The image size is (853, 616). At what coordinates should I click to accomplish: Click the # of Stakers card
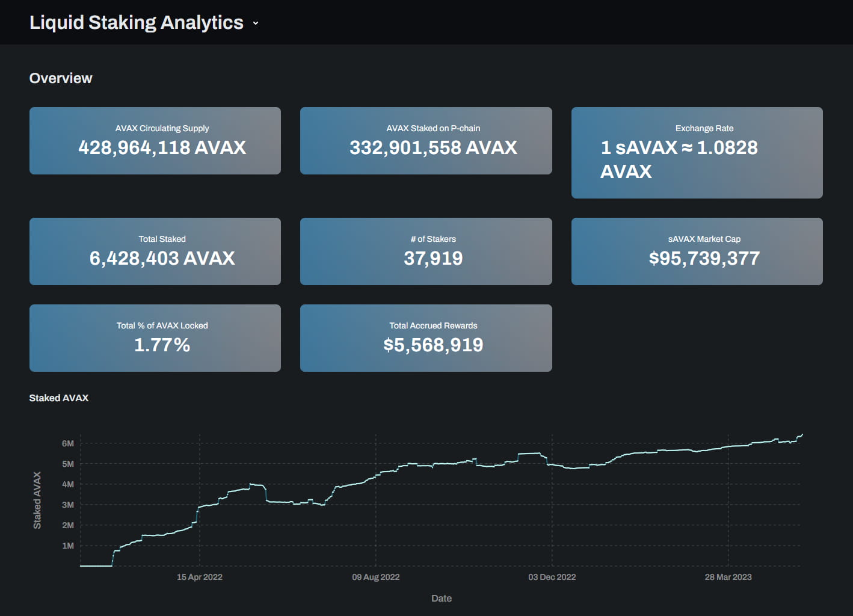(x=426, y=251)
